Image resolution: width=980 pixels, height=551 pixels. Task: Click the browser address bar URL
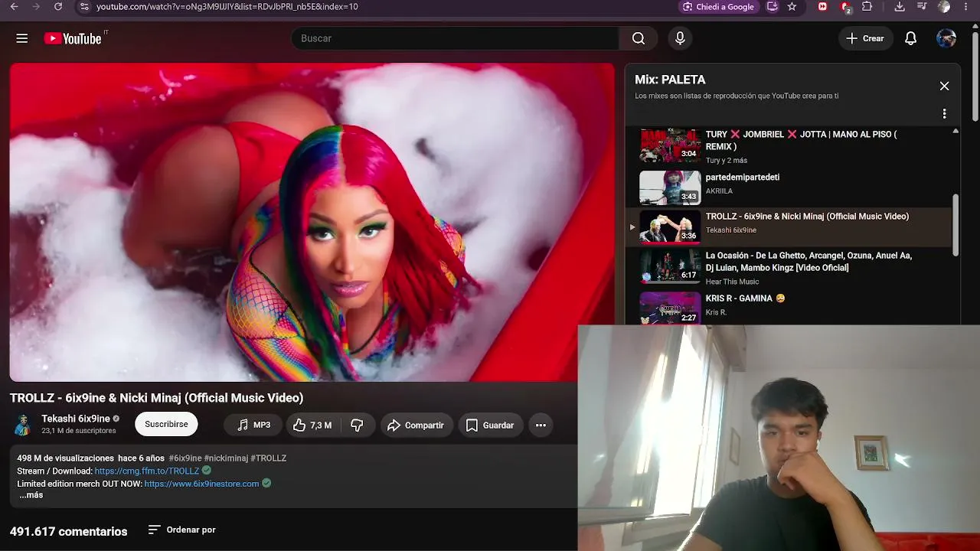pyautogui.click(x=227, y=7)
